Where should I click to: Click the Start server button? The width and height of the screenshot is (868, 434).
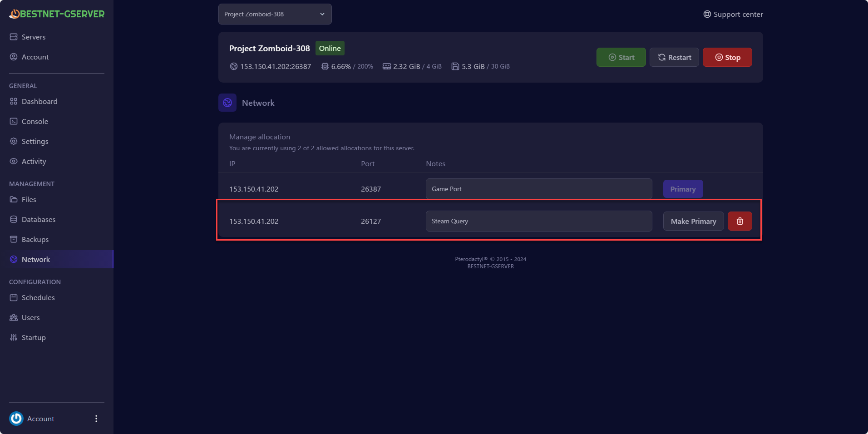pyautogui.click(x=621, y=57)
